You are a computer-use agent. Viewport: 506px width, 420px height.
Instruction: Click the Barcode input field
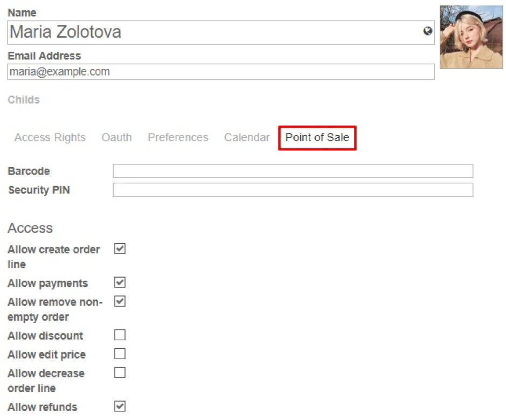click(x=293, y=171)
